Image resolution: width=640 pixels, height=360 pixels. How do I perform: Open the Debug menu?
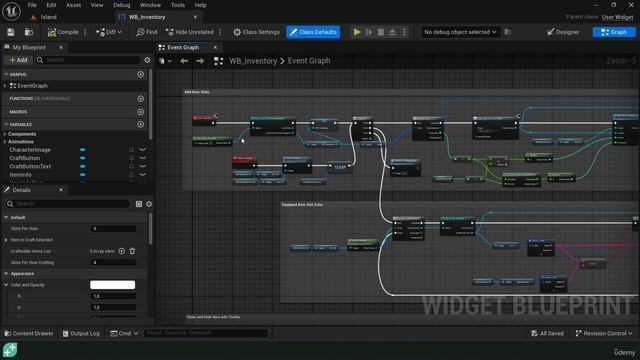(121, 5)
